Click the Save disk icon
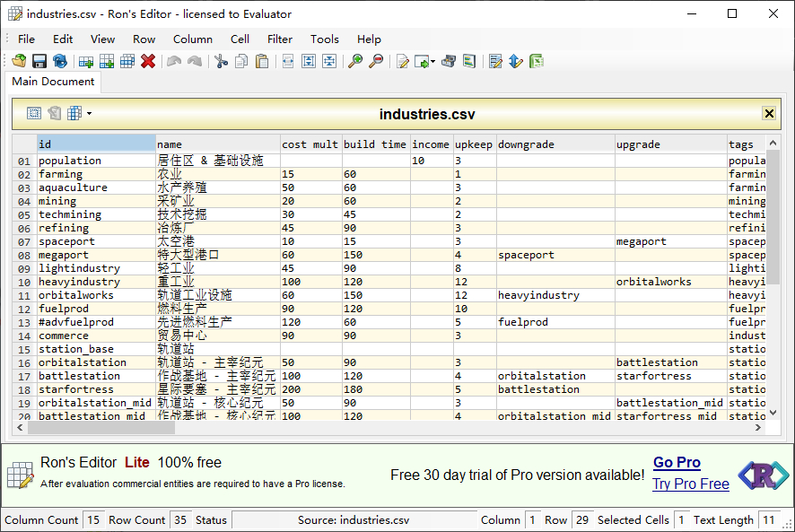Image resolution: width=795 pixels, height=532 pixels. click(x=39, y=61)
